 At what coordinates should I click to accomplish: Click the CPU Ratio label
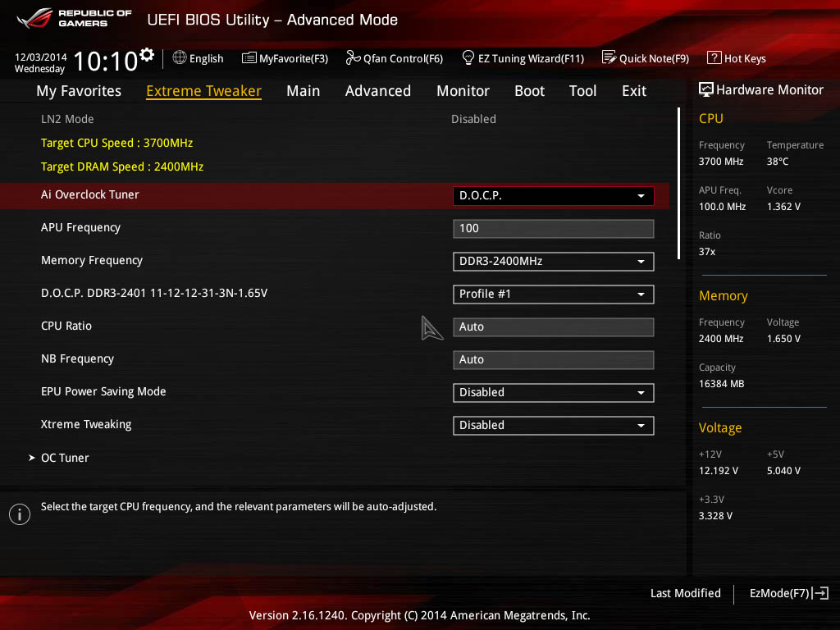tap(66, 326)
